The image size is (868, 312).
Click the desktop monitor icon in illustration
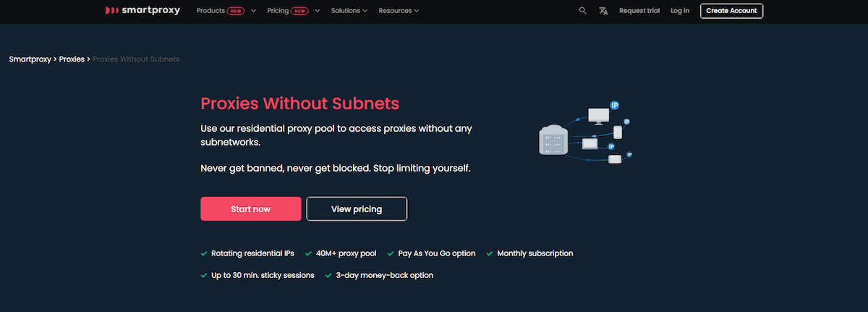point(598,115)
